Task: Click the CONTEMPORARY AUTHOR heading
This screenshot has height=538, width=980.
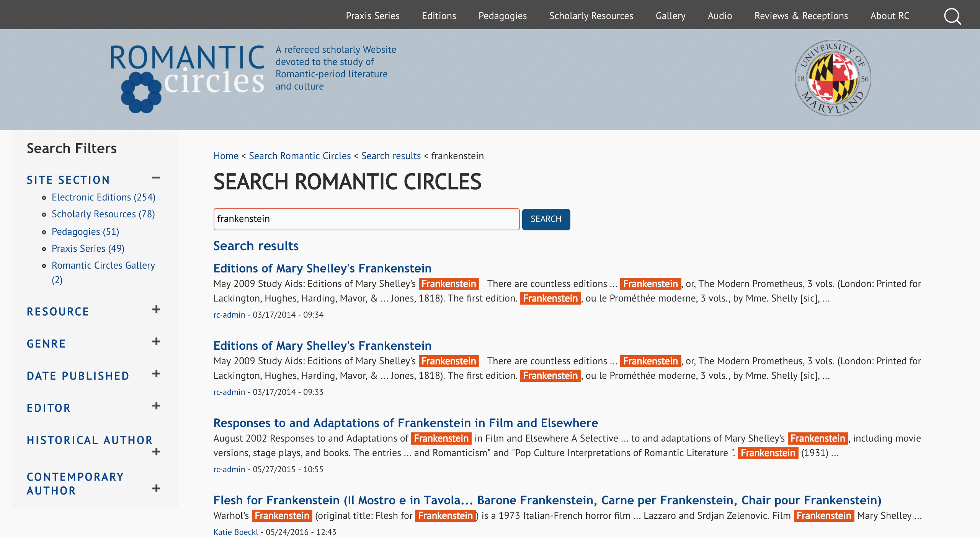Action: 75,484
